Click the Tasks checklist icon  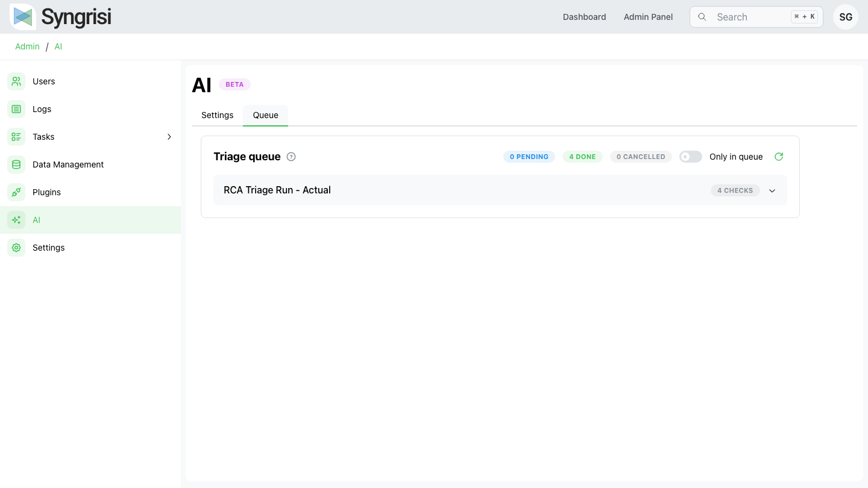pyautogui.click(x=16, y=137)
